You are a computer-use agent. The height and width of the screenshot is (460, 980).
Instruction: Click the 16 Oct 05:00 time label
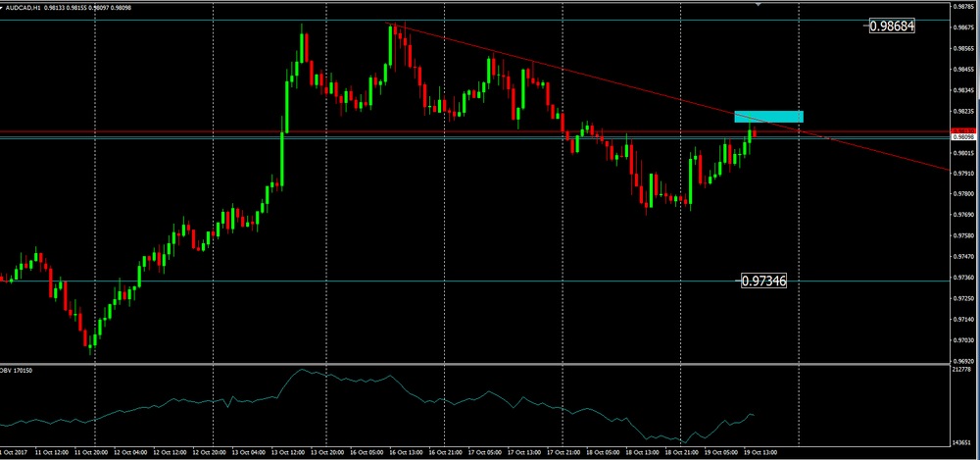tap(366, 451)
